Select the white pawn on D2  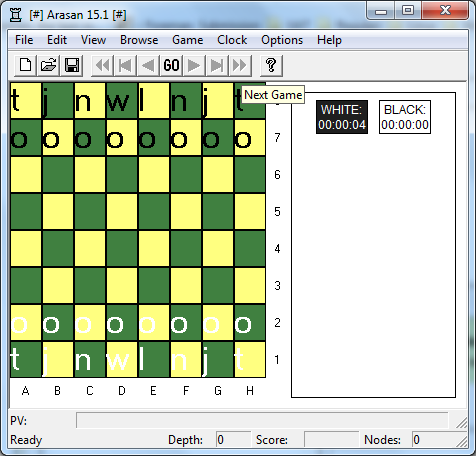click(x=122, y=323)
